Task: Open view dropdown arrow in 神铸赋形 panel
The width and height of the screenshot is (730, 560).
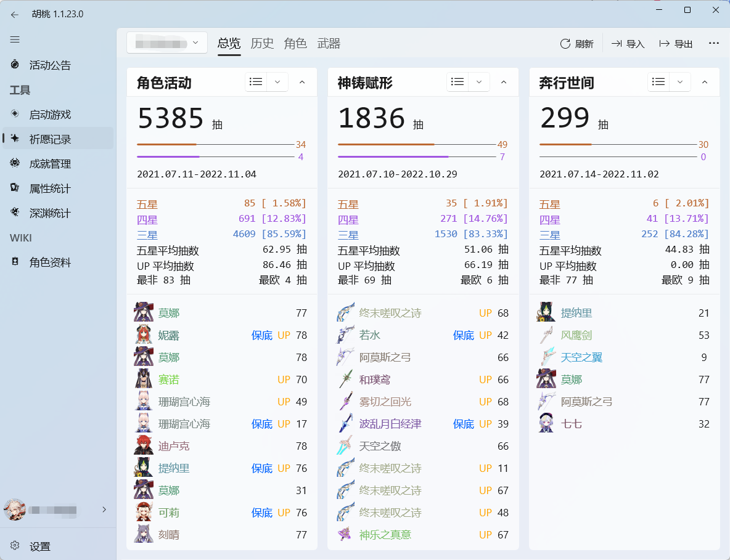Action: tap(479, 82)
